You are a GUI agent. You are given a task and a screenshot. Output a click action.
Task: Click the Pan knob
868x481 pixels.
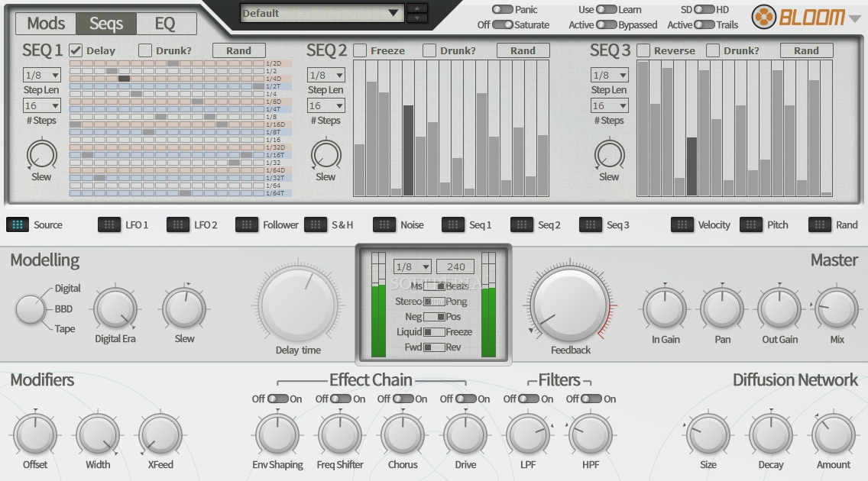(722, 308)
